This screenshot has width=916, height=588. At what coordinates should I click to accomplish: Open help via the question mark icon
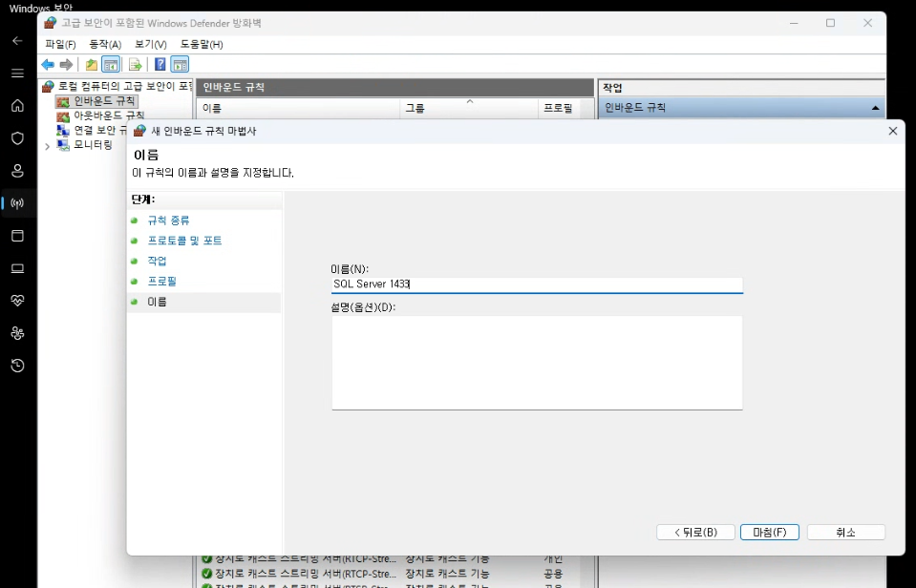(x=160, y=64)
